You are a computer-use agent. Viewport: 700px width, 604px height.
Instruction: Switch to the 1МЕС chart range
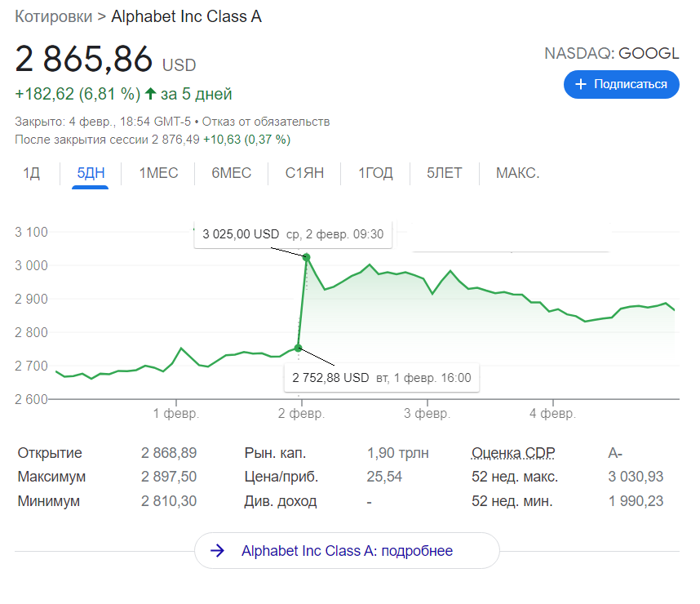158,173
